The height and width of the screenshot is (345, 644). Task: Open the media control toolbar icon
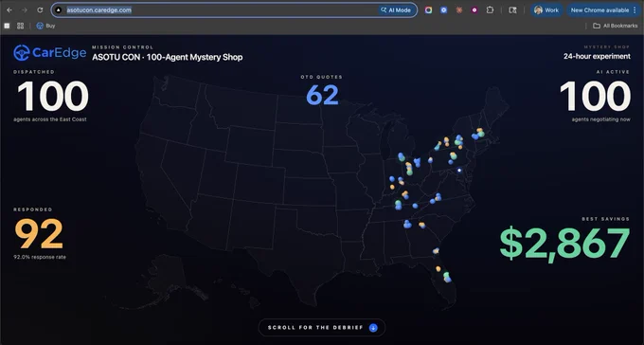tap(512, 9)
